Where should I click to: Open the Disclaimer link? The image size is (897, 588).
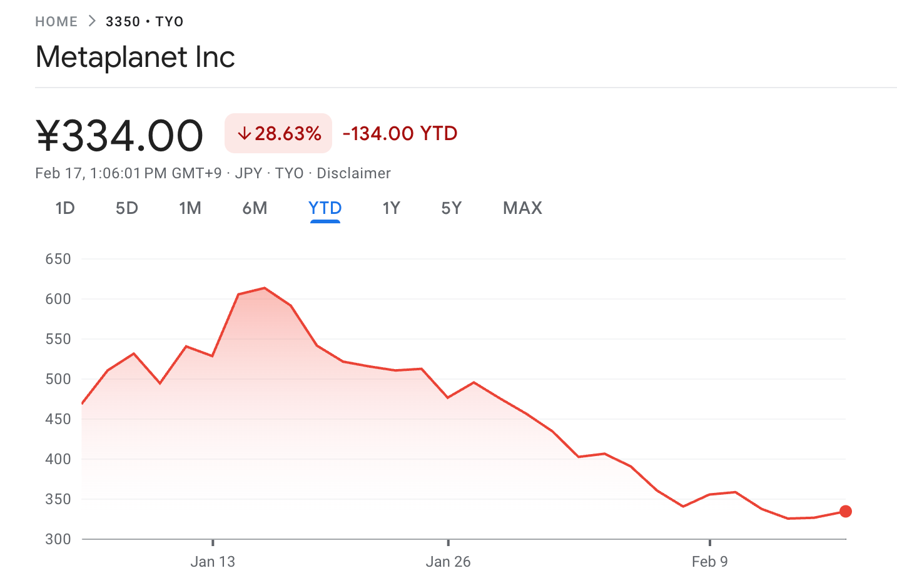353,173
